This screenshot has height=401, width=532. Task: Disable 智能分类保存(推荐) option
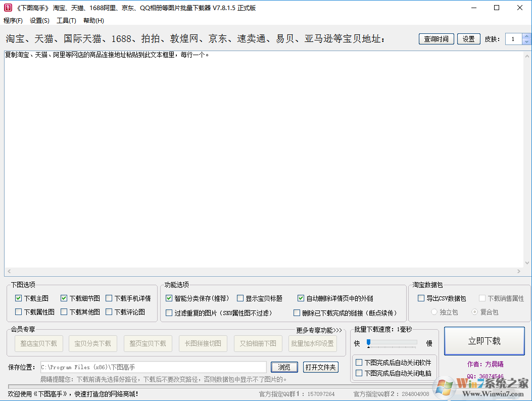coord(169,298)
